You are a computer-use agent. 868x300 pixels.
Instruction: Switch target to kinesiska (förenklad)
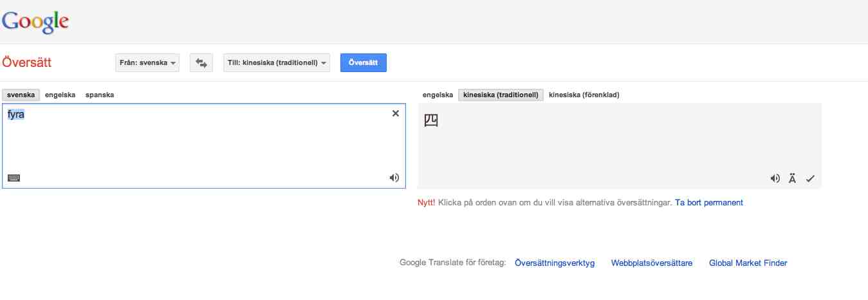click(584, 95)
